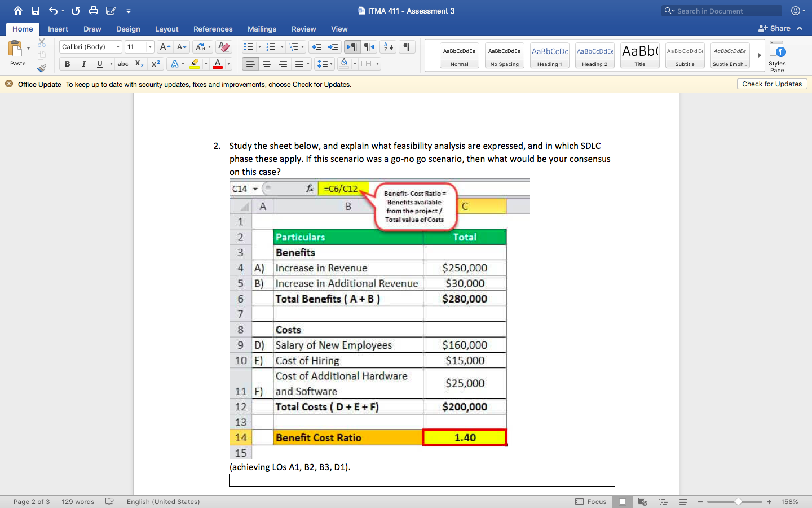
Task: Toggle italic formatting
Action: tap(83, 64)
